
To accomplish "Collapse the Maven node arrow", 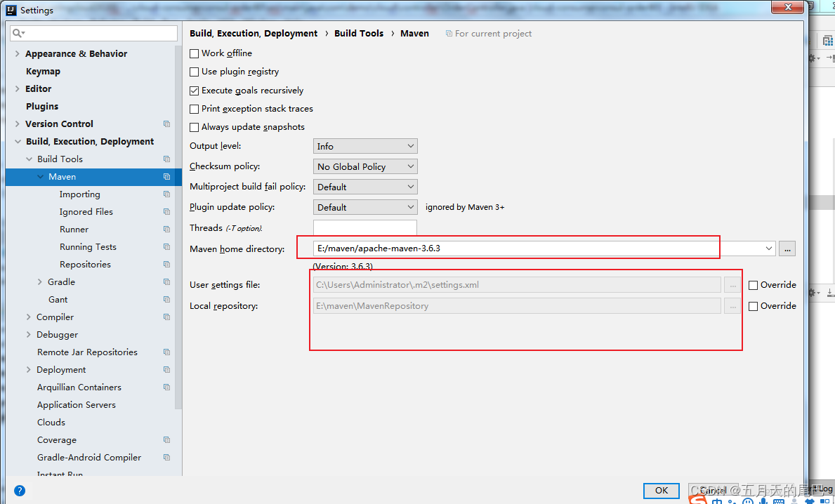I will click(41, 177).
